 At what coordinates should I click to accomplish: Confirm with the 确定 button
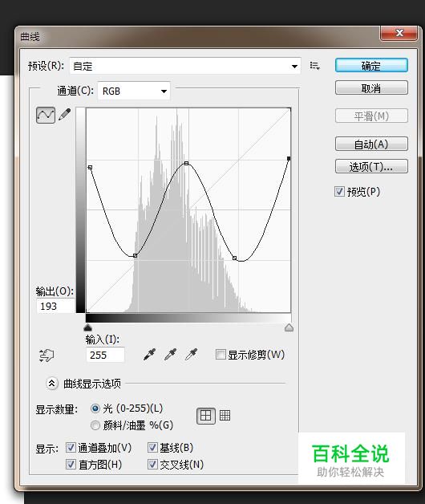(371, 66)
